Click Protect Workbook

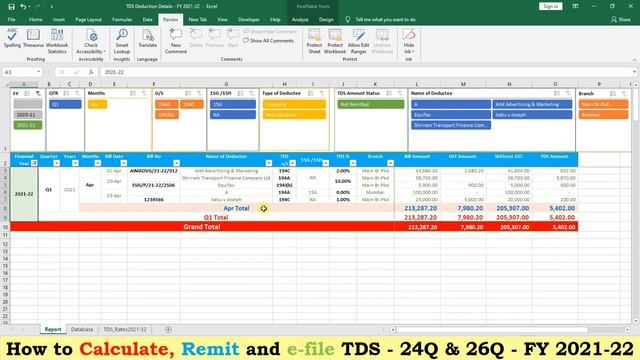click(x=335, y=41)
